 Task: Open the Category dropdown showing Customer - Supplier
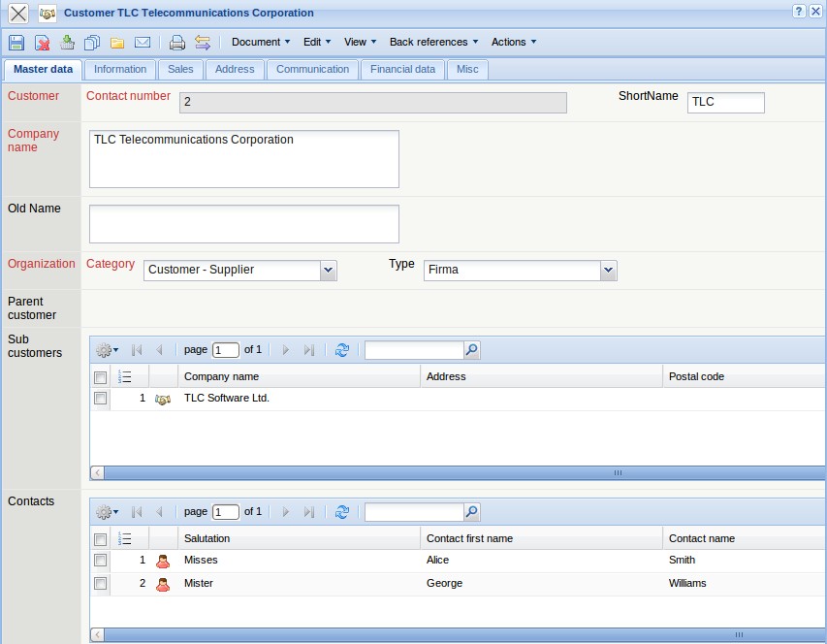(x=328, y=271)
